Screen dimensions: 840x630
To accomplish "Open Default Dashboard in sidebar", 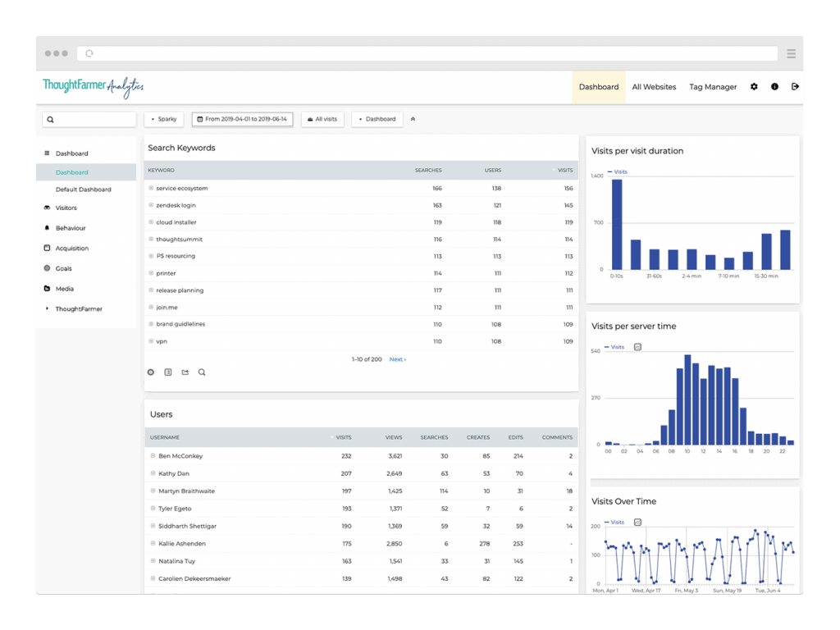I will click(x=83, y=189).
